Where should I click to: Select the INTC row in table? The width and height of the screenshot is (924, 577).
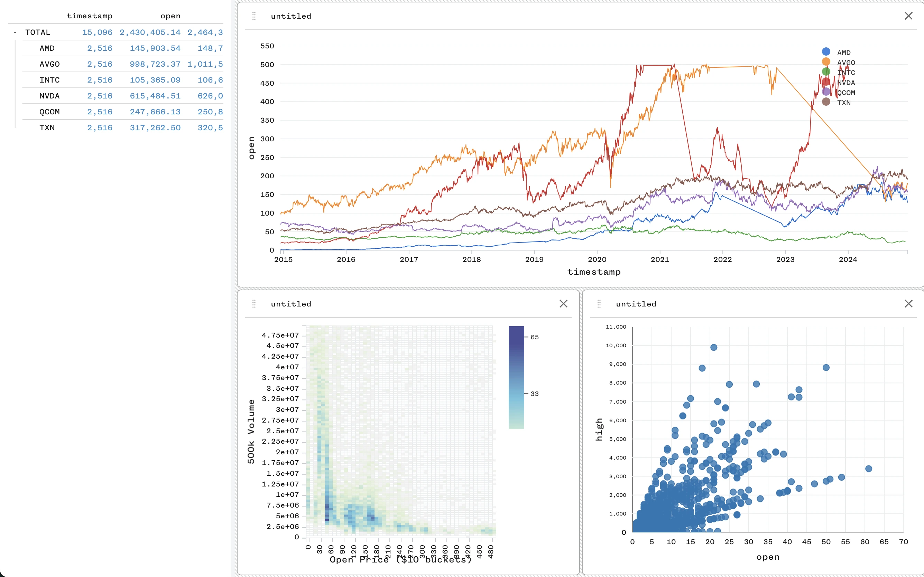49,80
